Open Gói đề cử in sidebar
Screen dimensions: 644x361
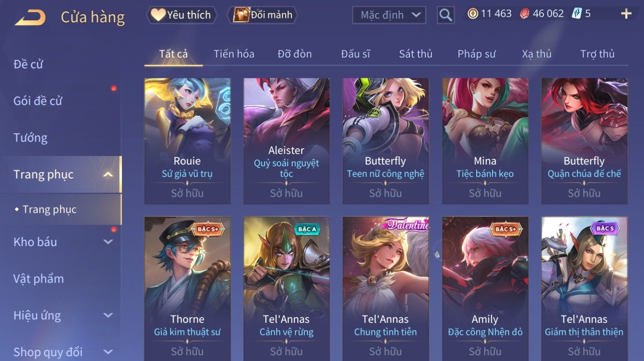(38, 101)
